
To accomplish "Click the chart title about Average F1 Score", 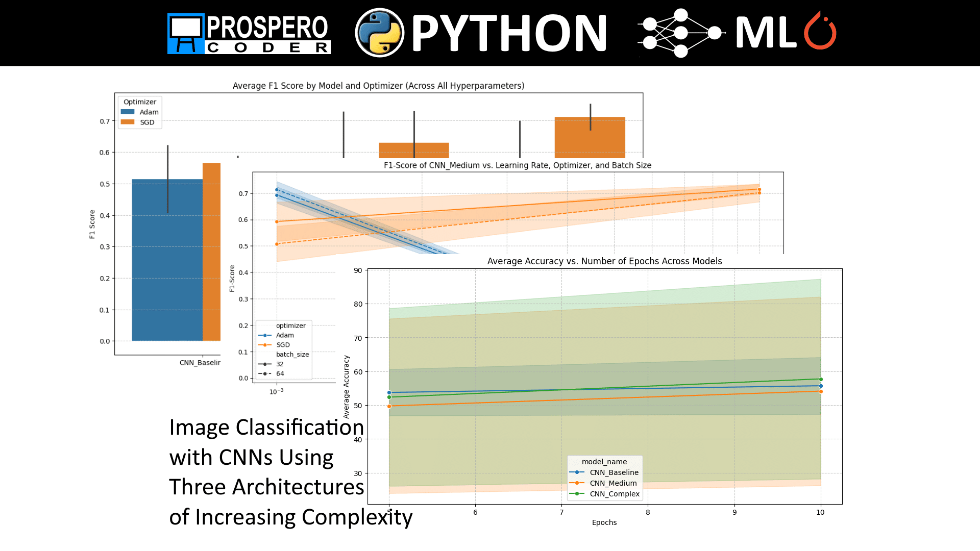I will pyautogui.click(x=378, y=86).
